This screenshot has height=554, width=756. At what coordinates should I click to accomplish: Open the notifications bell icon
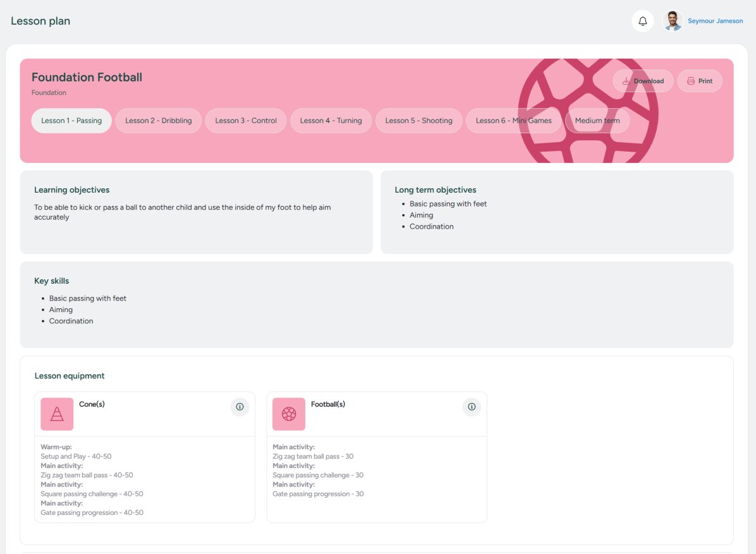(642, 21)
